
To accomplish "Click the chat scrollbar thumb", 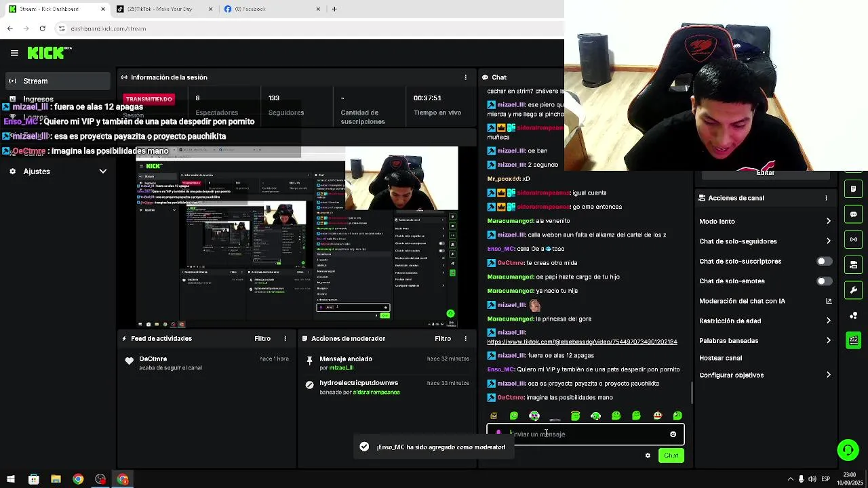I will (x=692, y=392).
